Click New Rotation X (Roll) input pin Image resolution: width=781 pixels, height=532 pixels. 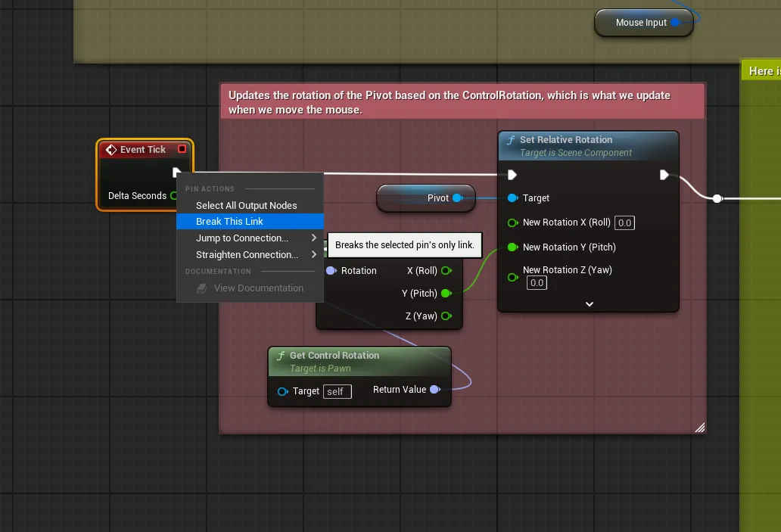pyautogui.click(x=512, y=222)
